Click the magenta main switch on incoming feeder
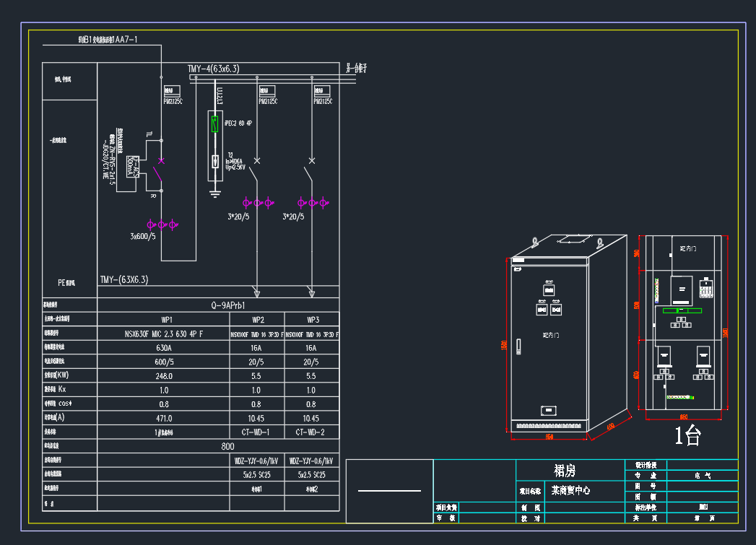The width and height of the screenshot is (756, 545). (158, 171)
